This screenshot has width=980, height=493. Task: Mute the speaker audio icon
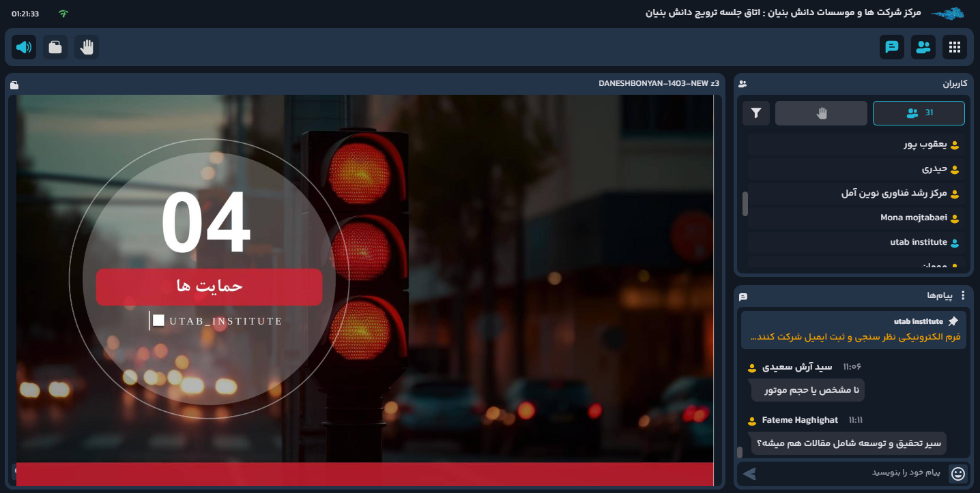click(24, 47)
